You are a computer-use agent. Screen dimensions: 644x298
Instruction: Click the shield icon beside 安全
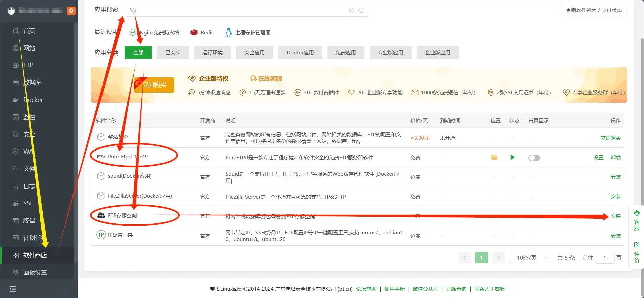pyautogui.click(x=16, y=134)
